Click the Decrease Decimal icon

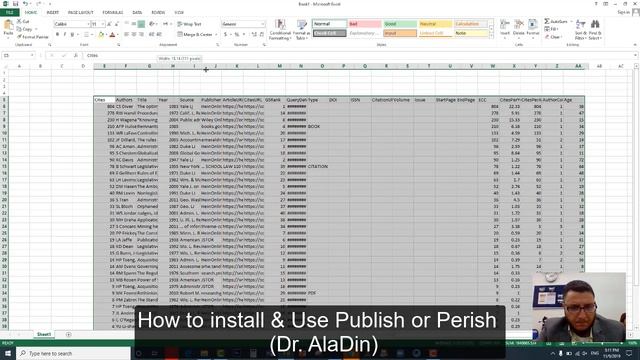tap(262, 34)
